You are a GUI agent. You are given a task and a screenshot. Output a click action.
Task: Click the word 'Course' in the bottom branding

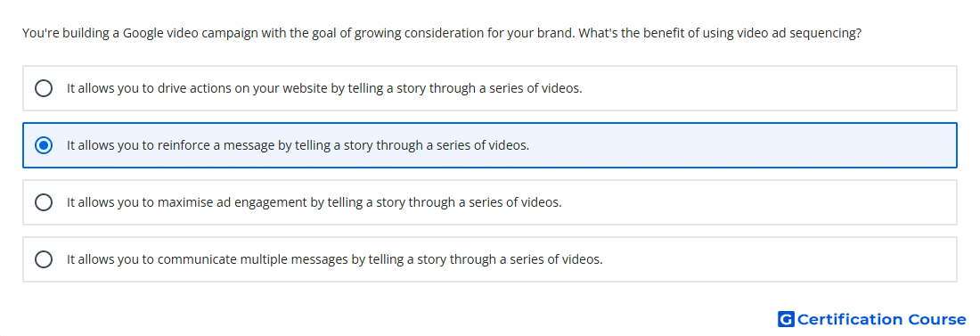click(937, 319)
